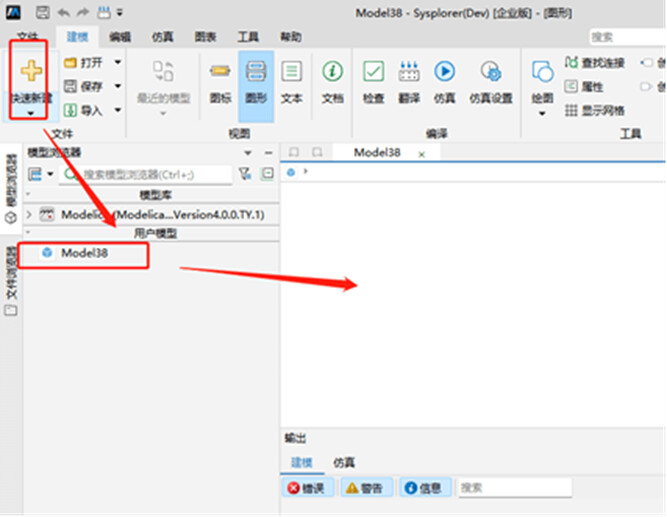Click the second window layout icon left of the Model38 tab
The width and height of the screenshot is (667, 517).
point(317,152)
